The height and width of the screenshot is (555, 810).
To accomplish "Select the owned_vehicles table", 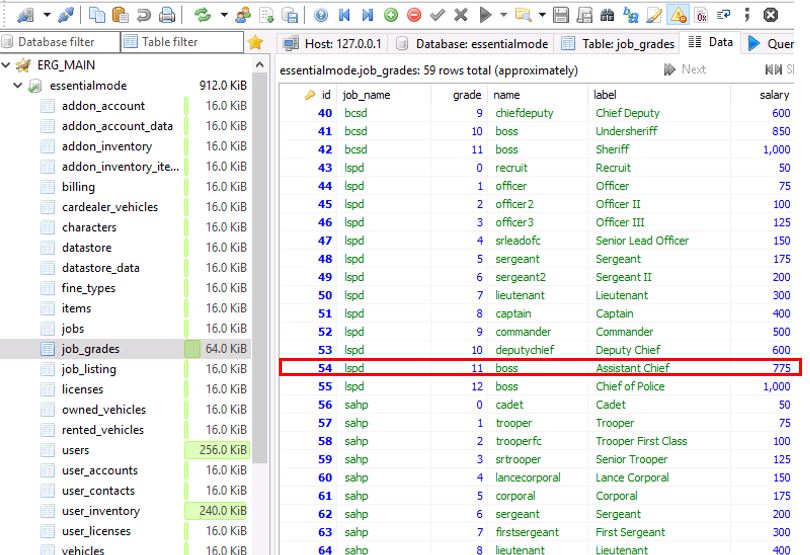I will pyautogui.click(x=103, y=410).
